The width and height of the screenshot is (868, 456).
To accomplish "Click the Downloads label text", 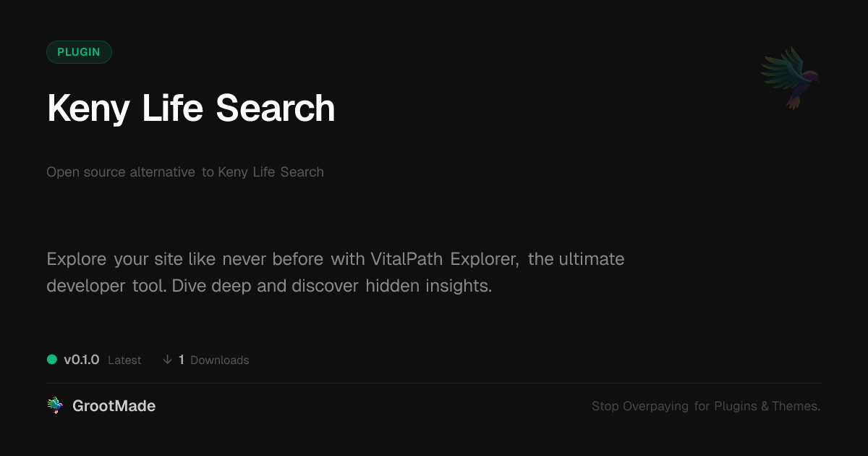I will point(219,360).
